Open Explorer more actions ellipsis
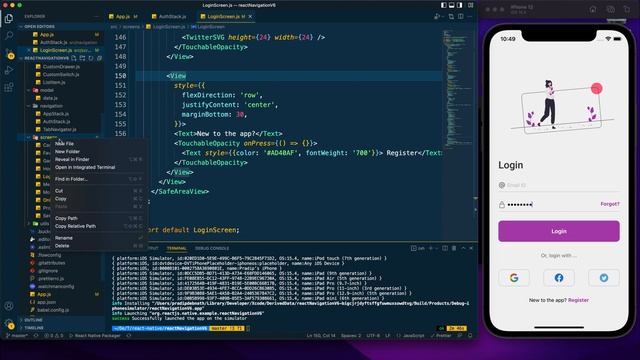The image size is (640, 360). (x=96, y=16)
